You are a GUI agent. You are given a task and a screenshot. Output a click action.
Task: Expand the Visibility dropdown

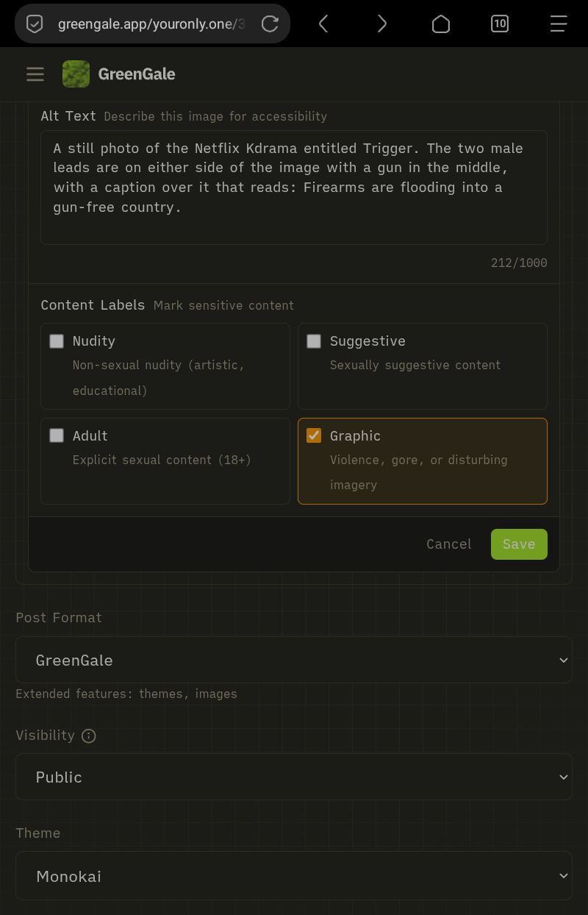(x=293, y=777)
